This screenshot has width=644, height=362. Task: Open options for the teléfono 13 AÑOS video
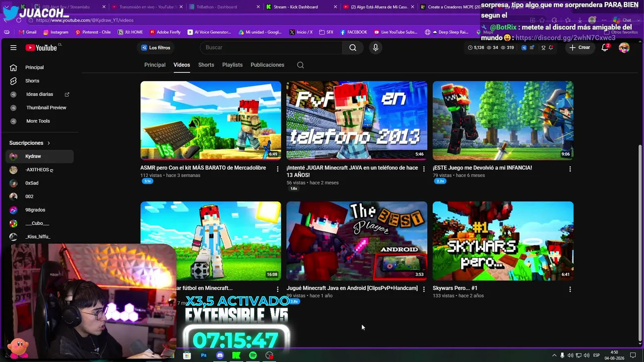click(424, 169)
